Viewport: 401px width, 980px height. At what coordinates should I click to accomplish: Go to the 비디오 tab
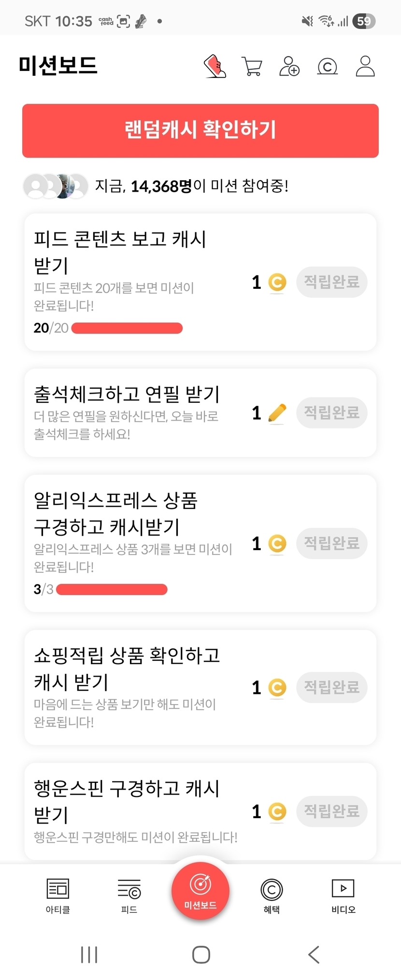click(x=343, y=895)
